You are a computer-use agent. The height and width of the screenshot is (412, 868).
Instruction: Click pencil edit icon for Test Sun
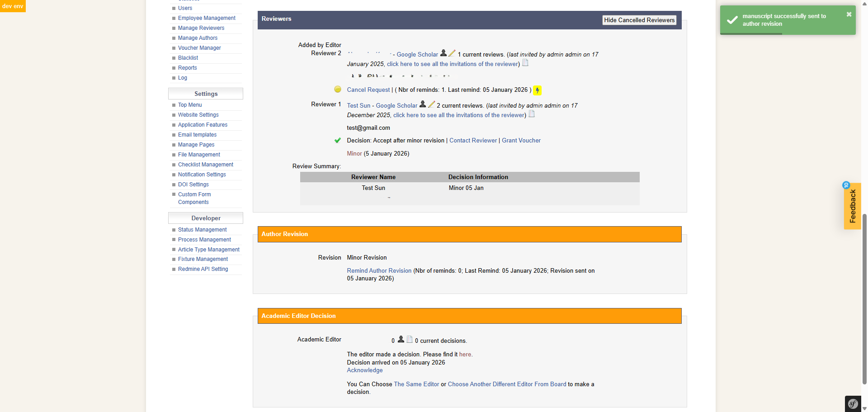(x=431, y=104)
